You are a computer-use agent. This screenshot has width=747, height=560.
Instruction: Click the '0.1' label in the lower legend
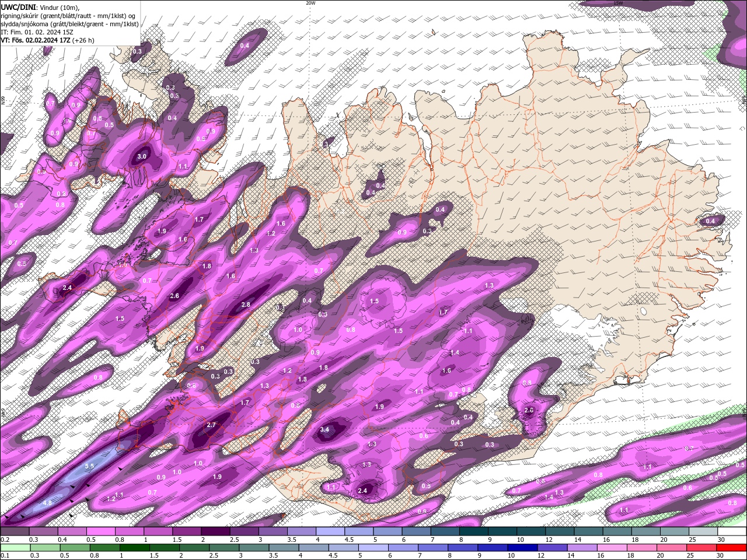coord(4,556)
